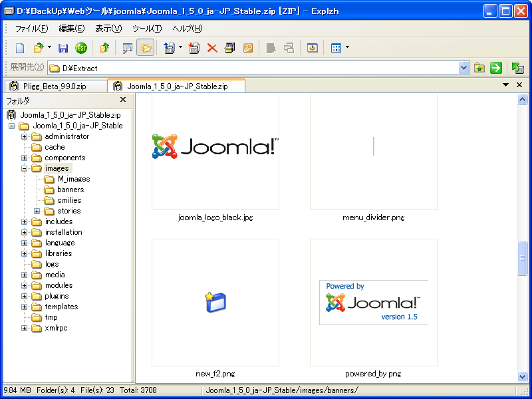Click the image viewer toolbar icon

[312, 48]
